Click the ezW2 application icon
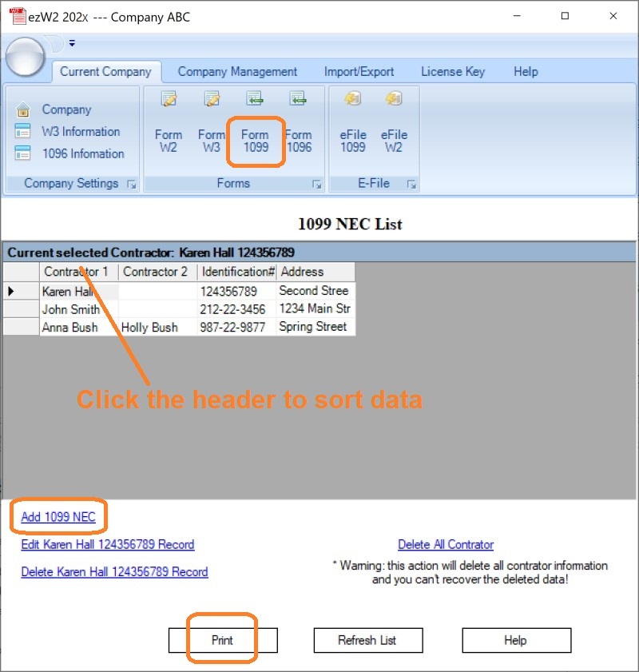This screenshot has width=639, height=672. (15, 15)
